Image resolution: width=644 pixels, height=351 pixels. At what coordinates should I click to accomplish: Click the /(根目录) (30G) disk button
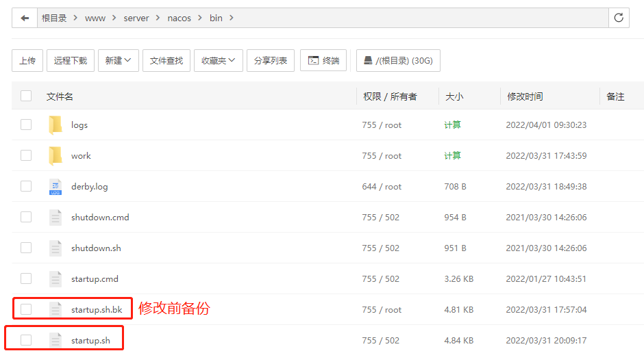(398, 61)
